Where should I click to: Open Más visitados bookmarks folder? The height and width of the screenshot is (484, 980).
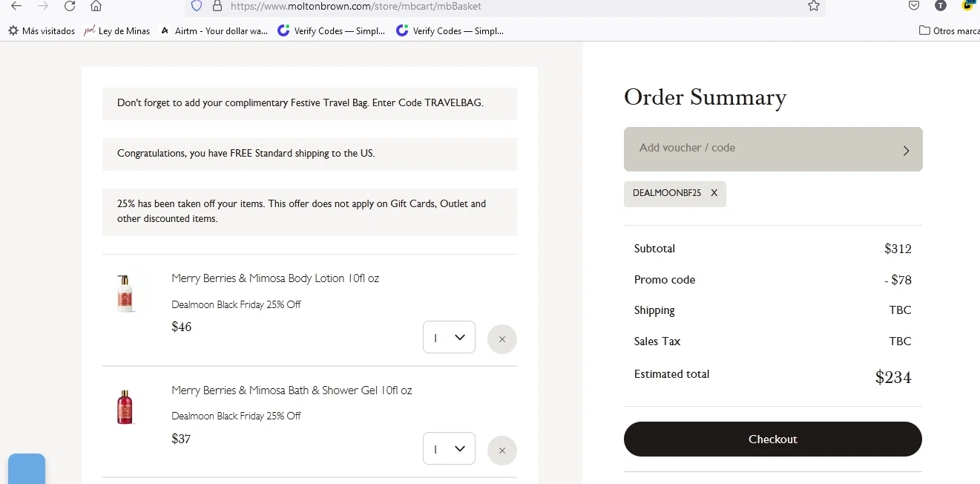coord(42,31)
